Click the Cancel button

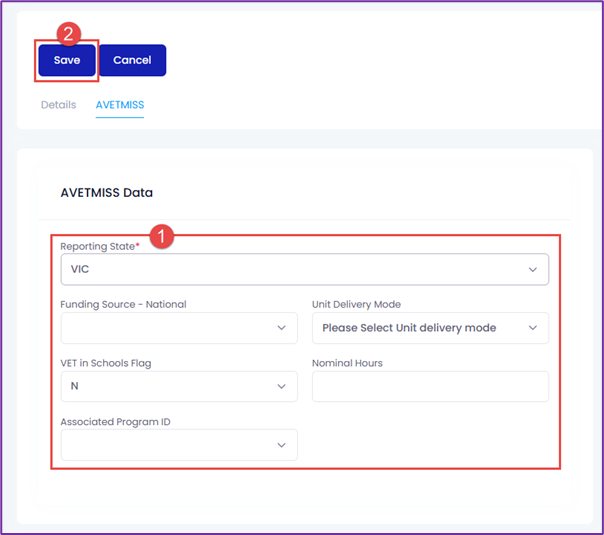tap(133, 60)
